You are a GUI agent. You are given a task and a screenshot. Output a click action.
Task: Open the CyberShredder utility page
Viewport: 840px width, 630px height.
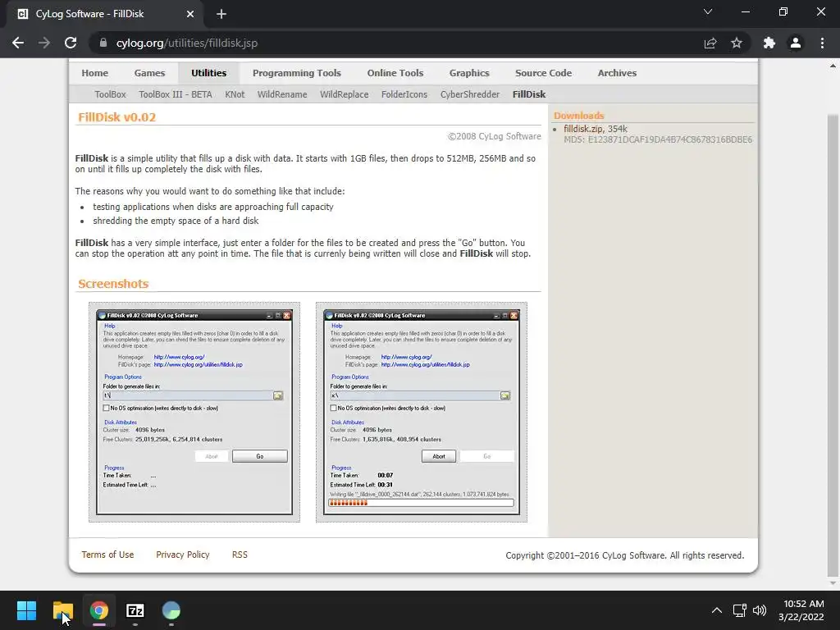point(470,94)
